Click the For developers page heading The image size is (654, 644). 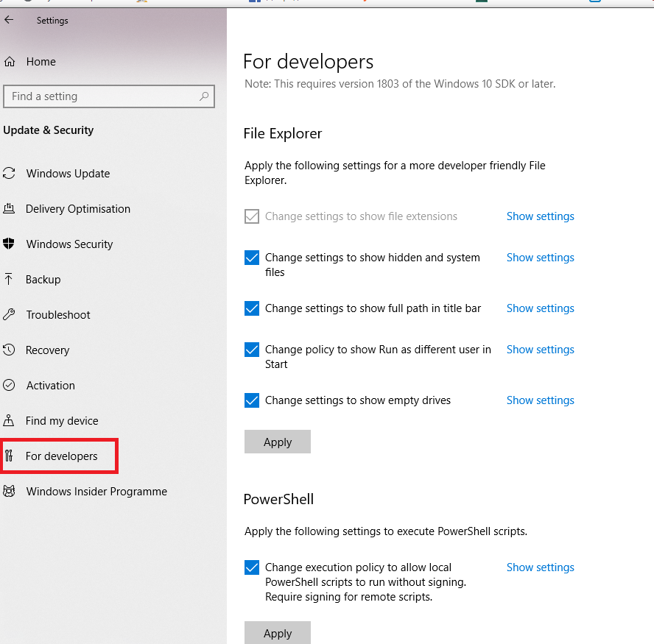pos(309,62)
